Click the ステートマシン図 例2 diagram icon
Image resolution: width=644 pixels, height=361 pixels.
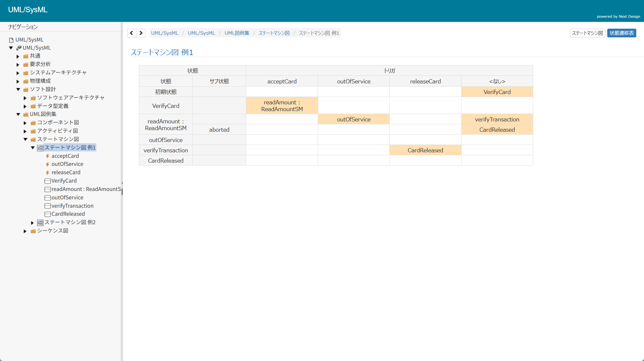pyautogui.click(x=40, y=223)
